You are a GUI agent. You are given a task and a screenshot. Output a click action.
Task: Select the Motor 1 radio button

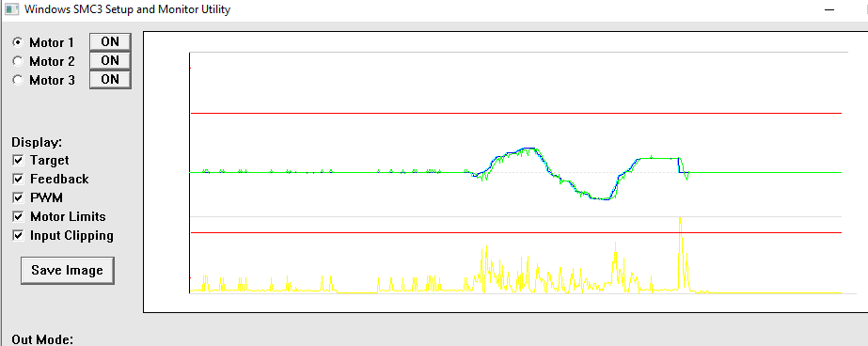tap(18, 42)
